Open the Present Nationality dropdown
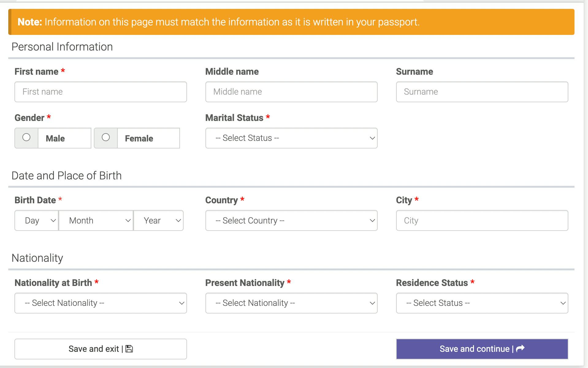The image size is (588, 368). click(x=291, y=303)
